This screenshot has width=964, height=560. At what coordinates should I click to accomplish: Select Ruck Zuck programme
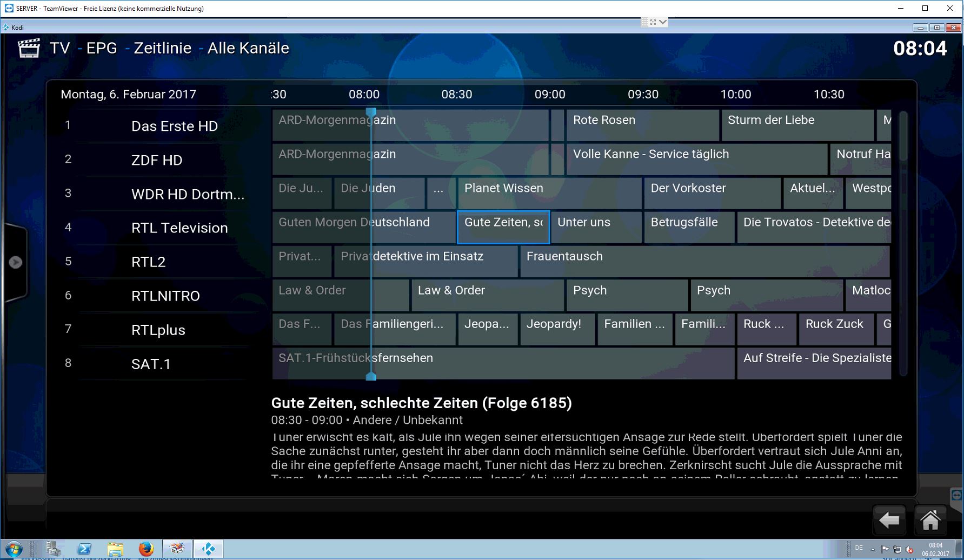[x=836, y=329]
